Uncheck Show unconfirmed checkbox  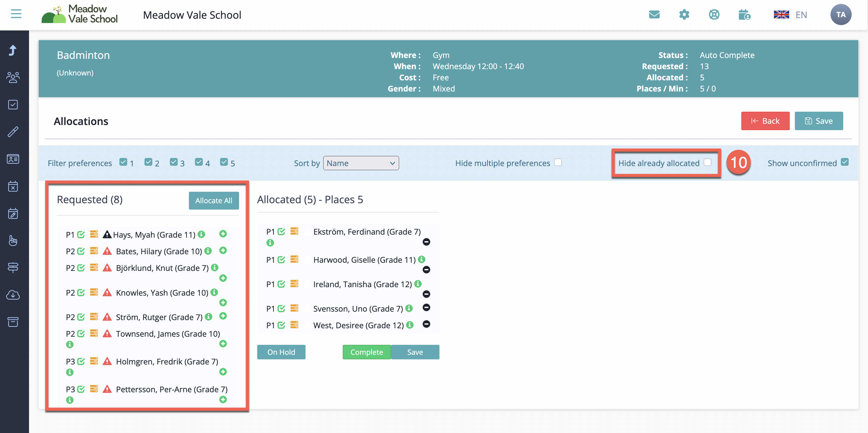coord(845,162)
